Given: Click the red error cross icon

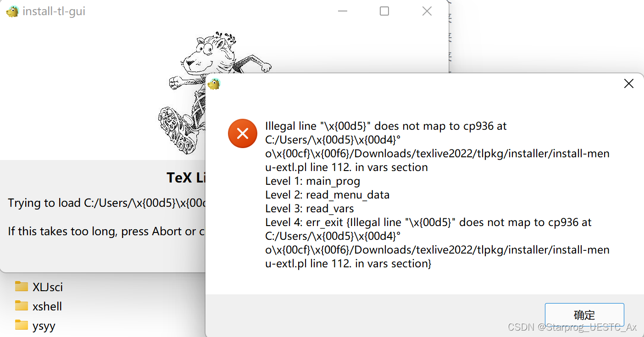Looking at the screenshot, I should coord(243,133).
